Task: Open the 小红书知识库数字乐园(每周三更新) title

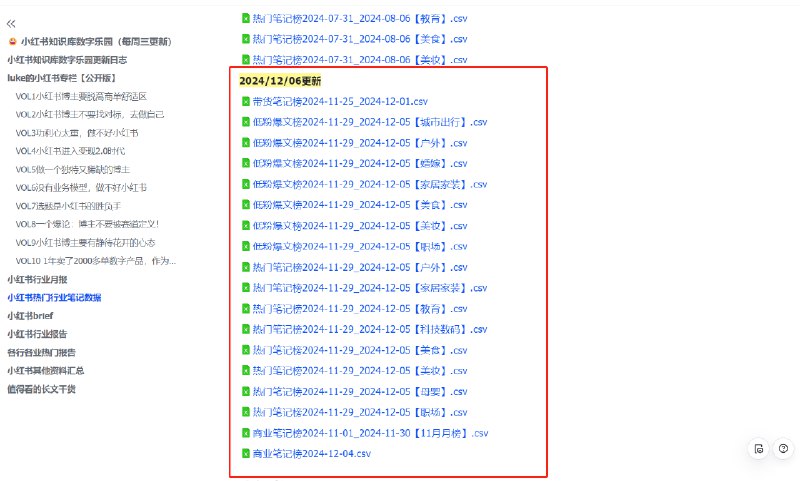Action: coord(96,41)
